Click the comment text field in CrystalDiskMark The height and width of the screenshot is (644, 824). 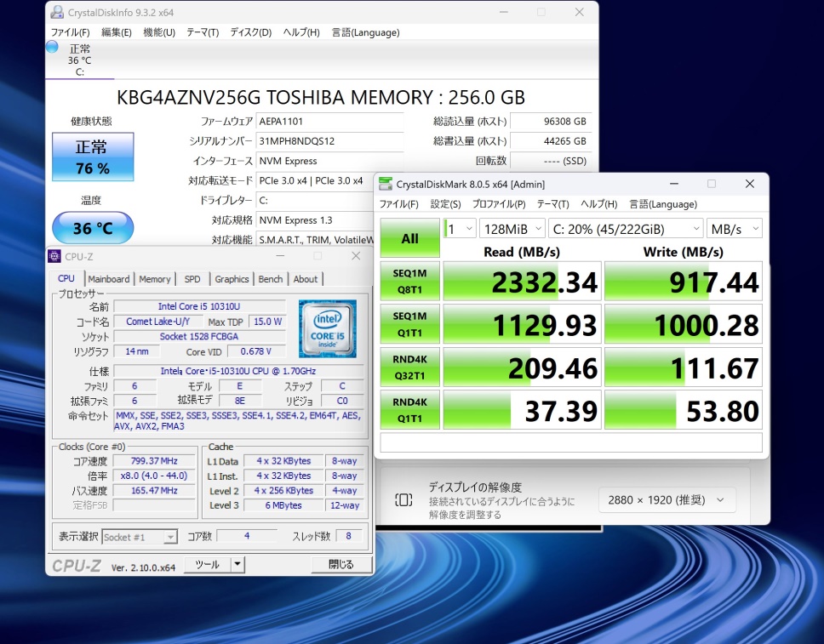pos(571,442)
